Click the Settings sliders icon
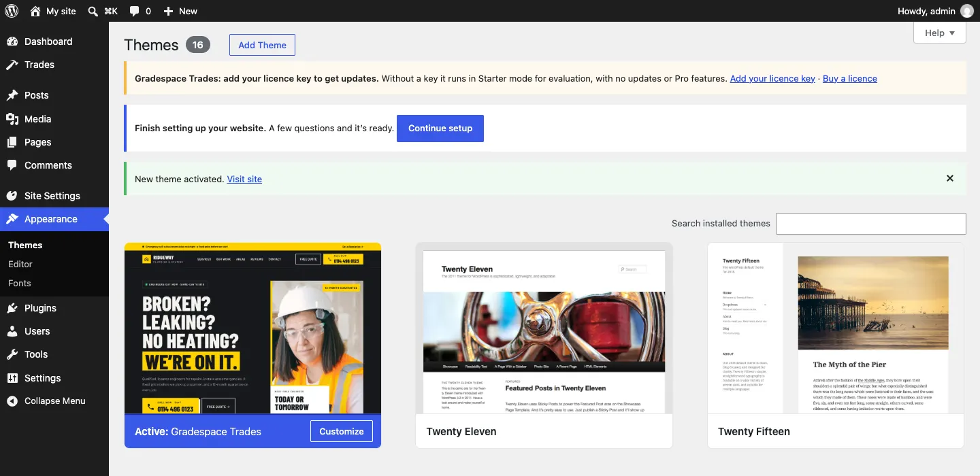The width and height of the screenshot is (980, 476). click(12, 378)
